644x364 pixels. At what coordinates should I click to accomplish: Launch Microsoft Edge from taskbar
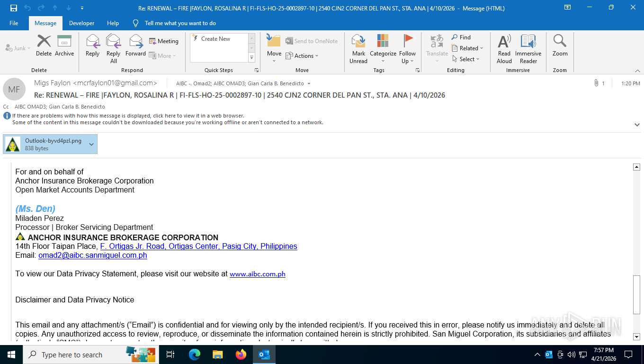pyautogui.click(x=194, y=355)
